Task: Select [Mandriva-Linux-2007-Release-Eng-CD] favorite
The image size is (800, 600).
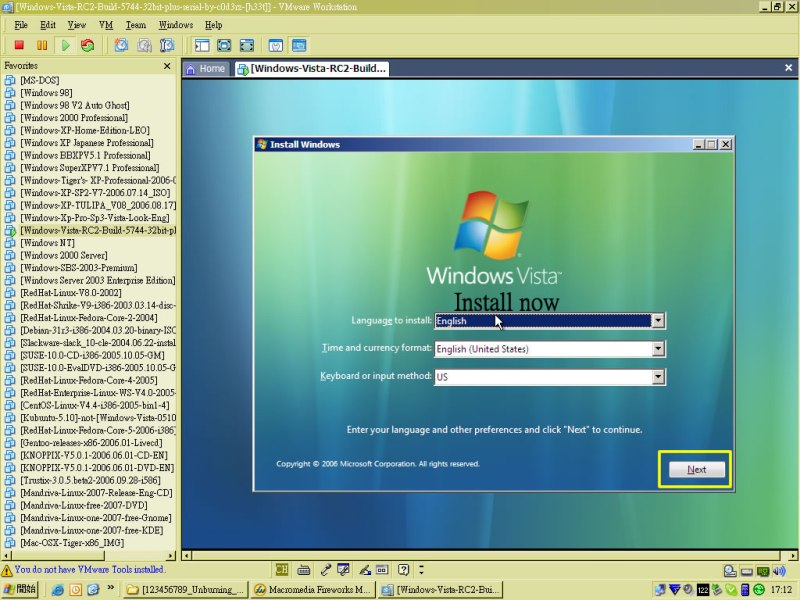Action: click(x=96, y=493)
